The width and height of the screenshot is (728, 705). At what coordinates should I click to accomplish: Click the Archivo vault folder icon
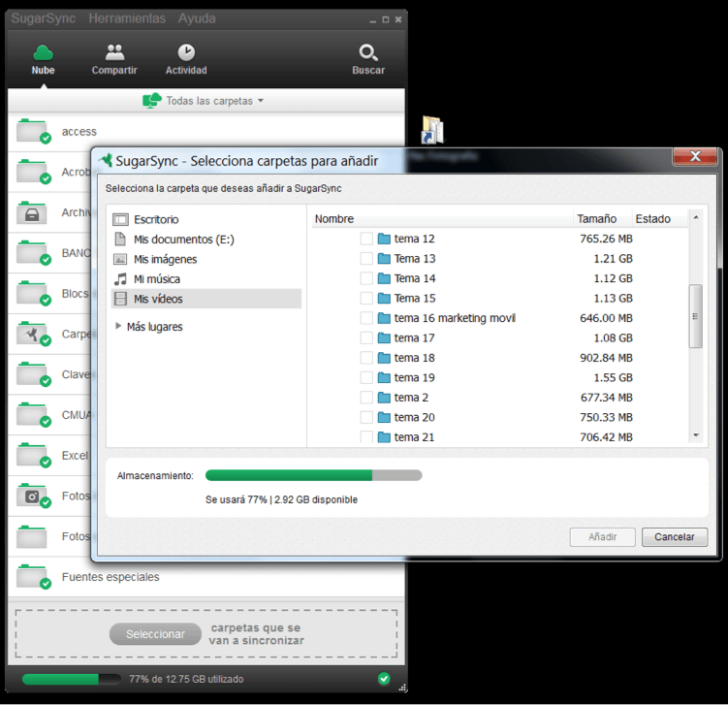click(32, 212)
